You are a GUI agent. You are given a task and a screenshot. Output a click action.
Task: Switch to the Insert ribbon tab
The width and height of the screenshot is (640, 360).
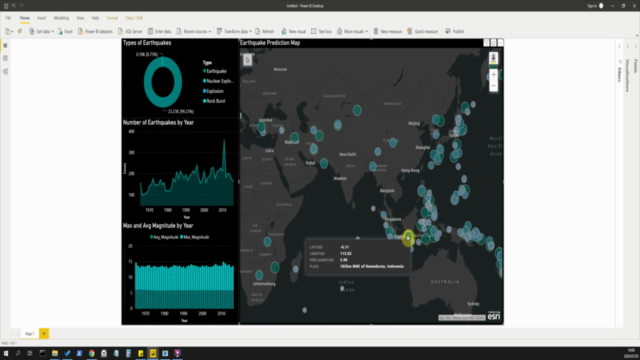42,18
